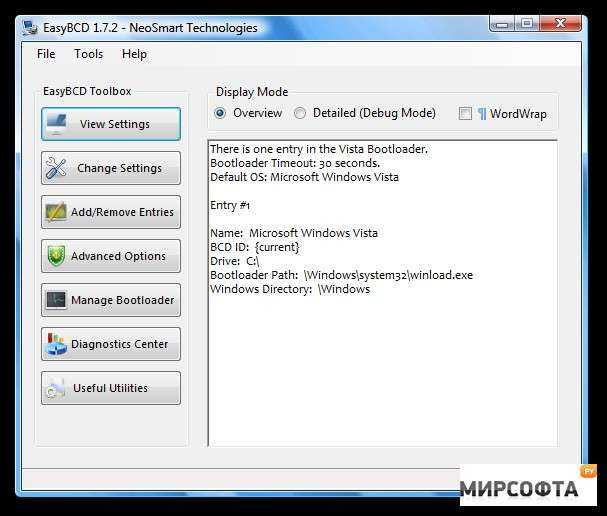
Task: Click the chart icon on Diagnostics Center
Action: click(57, 344)
